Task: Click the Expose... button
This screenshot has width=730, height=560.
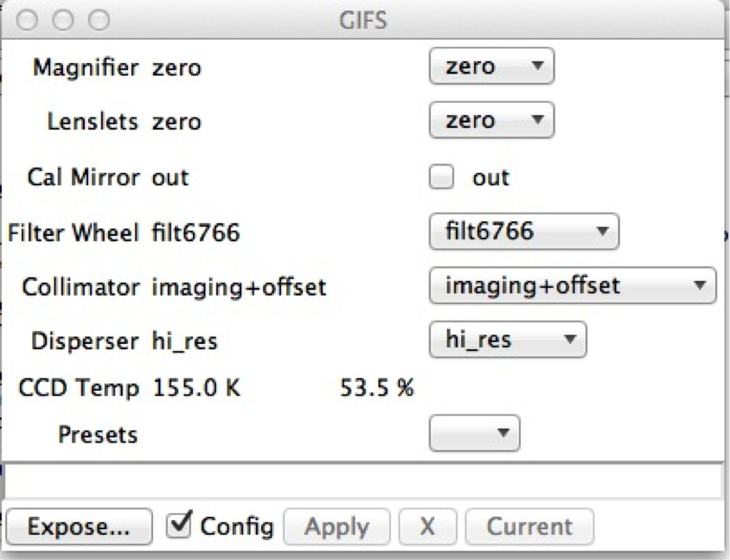Action: (x=77, y=525)
